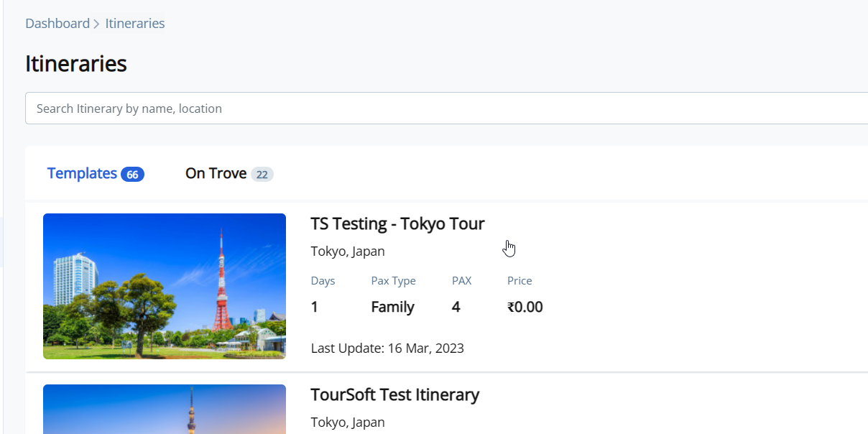This screenshot has height=434, width=868.
Task: Click the Tokyo, Japan location under TS Testing
Action: tap(348, 251)
